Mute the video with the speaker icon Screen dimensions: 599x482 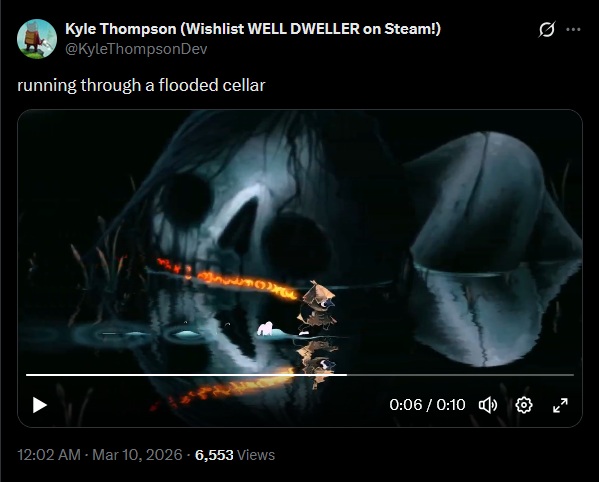coord(488,405)
